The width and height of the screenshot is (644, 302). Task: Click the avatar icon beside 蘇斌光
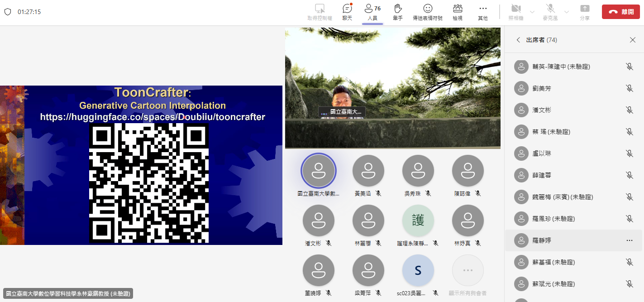pyautogui.click(x=521, y=284)
